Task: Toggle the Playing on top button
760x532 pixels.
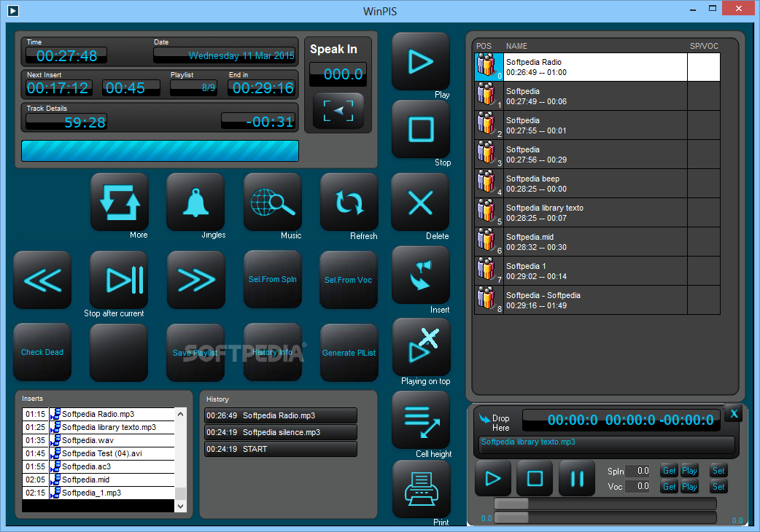Action: (x=421, y=347)
